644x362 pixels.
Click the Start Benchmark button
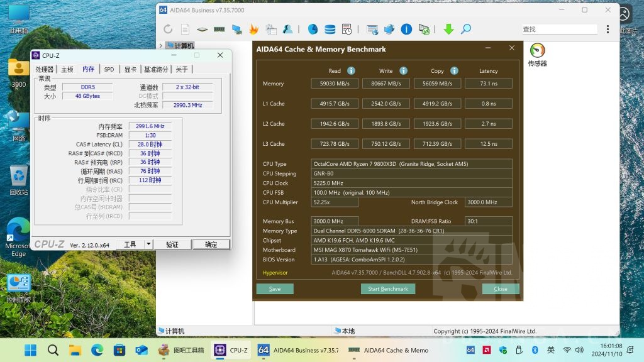387,288
